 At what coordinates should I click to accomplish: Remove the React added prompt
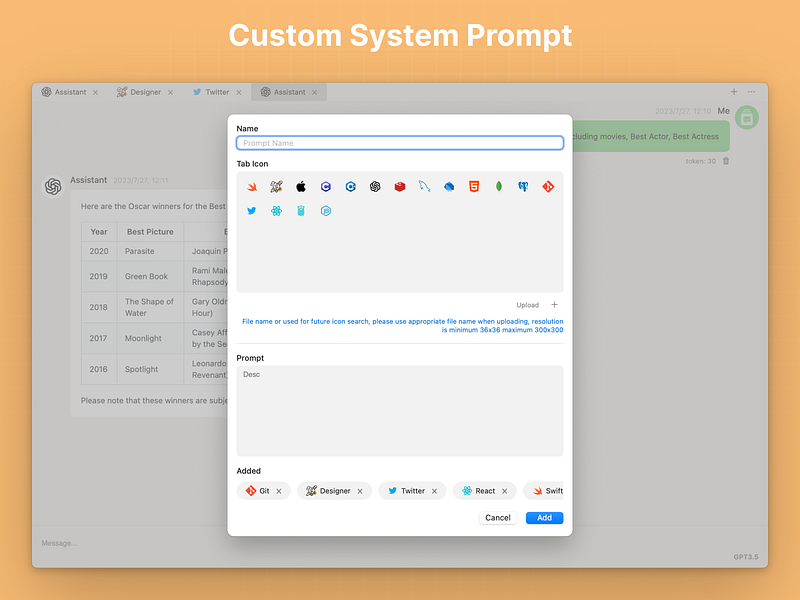(505, 491)
